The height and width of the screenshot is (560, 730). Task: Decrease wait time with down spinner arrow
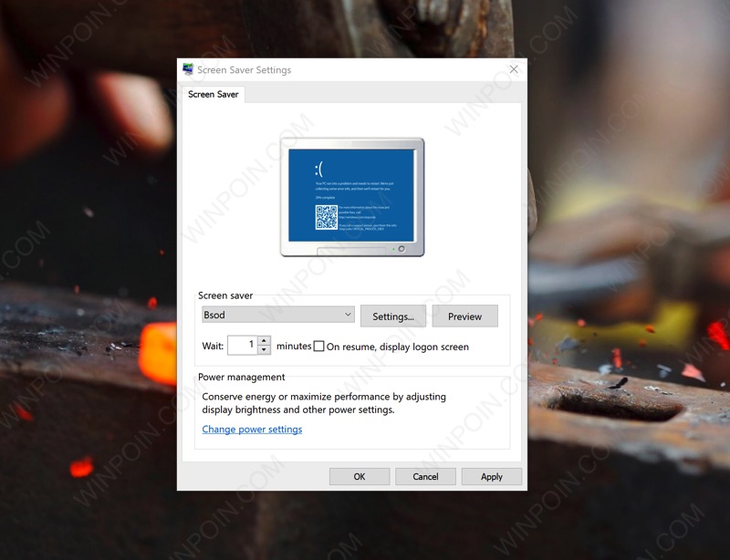(264, 350)
